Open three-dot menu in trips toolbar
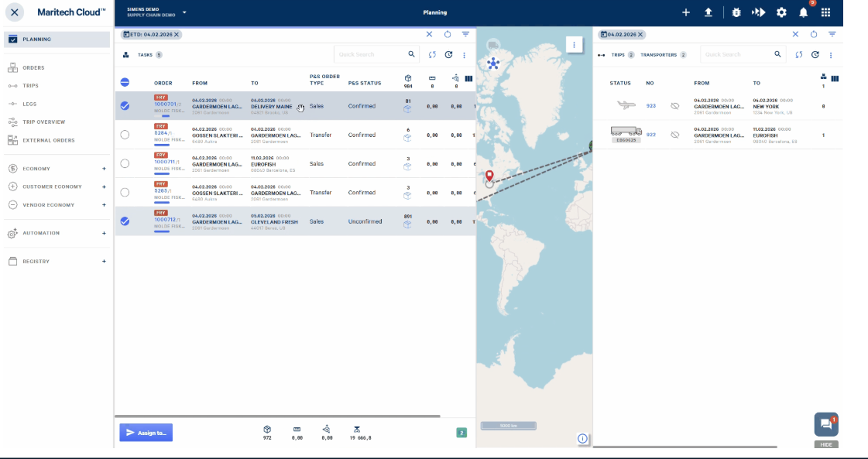 [831, 55]
